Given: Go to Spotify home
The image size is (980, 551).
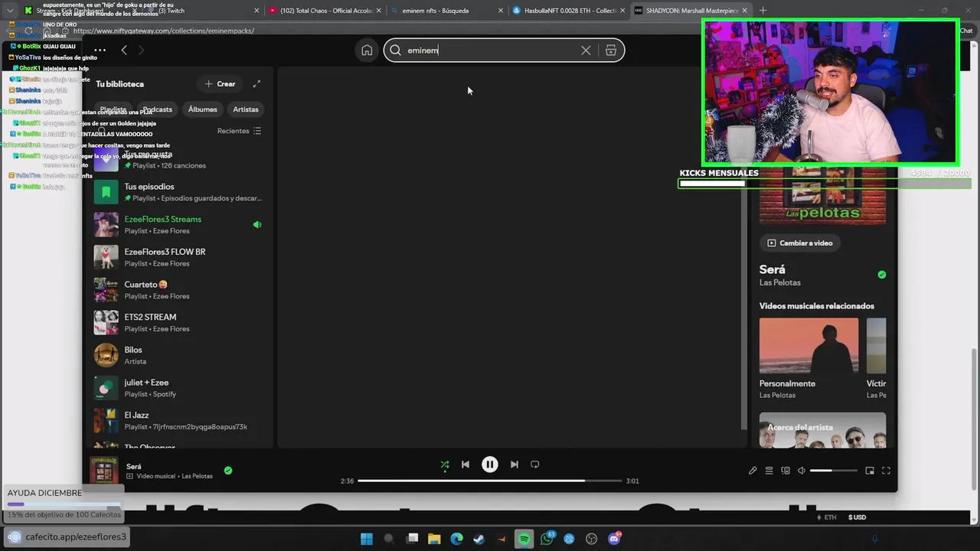Looking at the screenshot, I should coord(367,51).
